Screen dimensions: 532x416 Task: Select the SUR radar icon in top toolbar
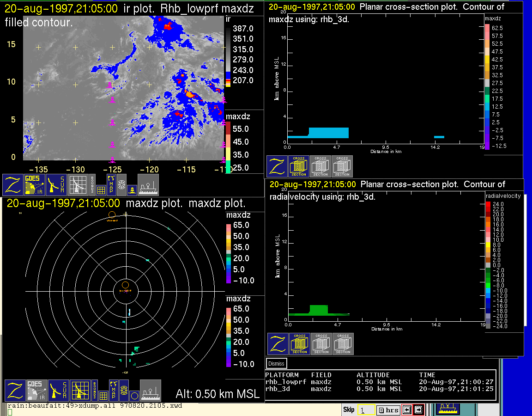(x=57, y=185)
